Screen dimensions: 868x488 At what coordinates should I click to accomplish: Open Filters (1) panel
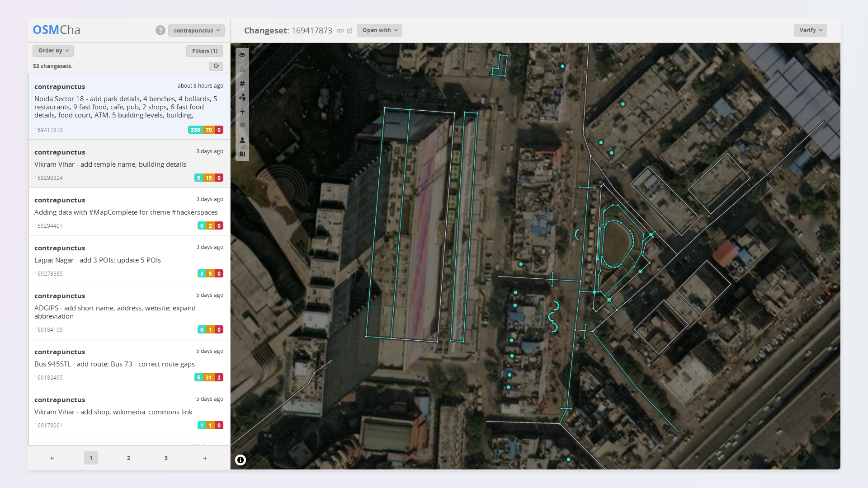tap(204, 51)
